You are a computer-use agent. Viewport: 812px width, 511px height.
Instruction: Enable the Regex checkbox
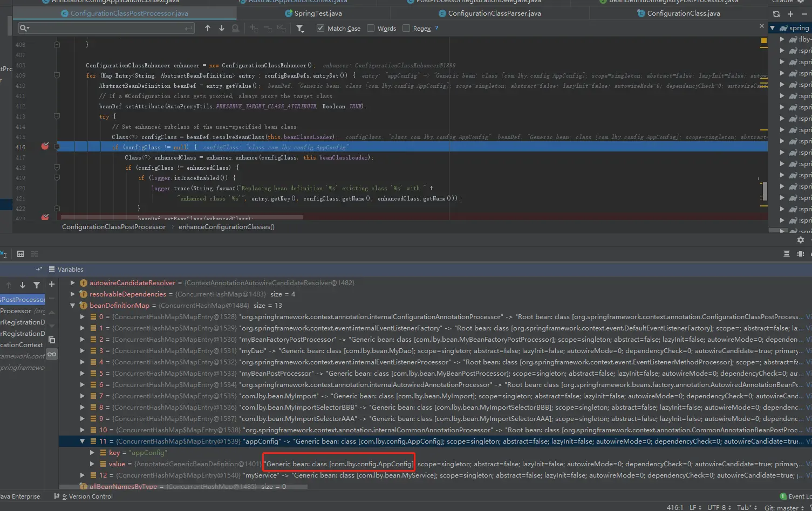[x=406, y=28]
